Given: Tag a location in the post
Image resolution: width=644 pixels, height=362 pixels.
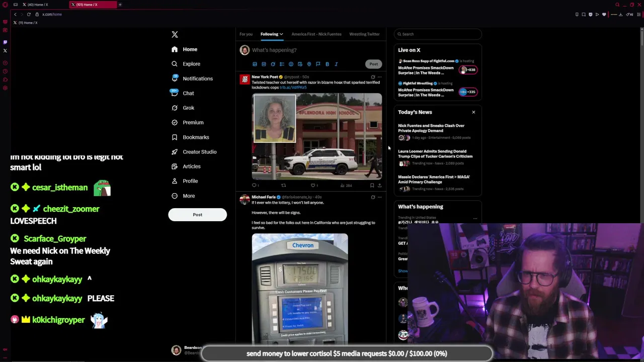Looking at the screenshot, I should [x=309, y=64].
